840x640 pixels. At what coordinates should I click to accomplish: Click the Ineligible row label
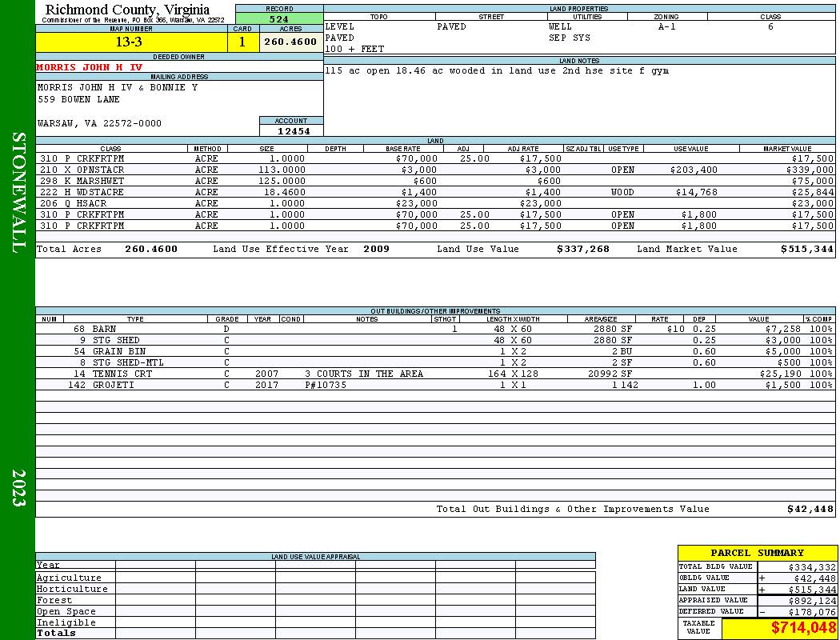tap(66, 623)
